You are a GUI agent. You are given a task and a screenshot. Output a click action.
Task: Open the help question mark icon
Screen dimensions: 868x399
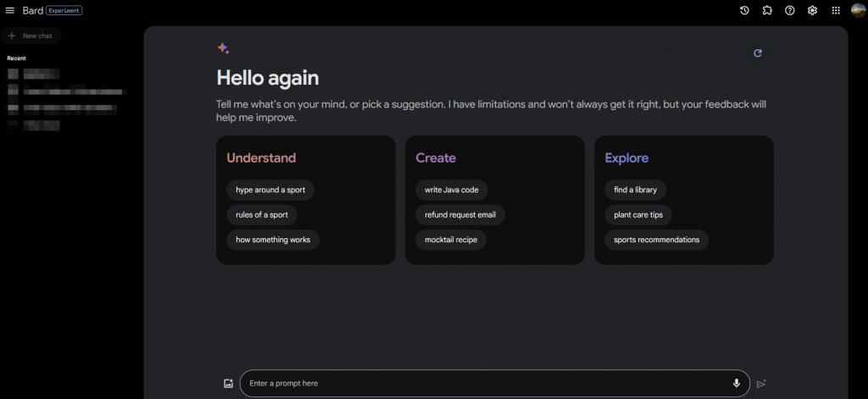(x=790, y=10)
